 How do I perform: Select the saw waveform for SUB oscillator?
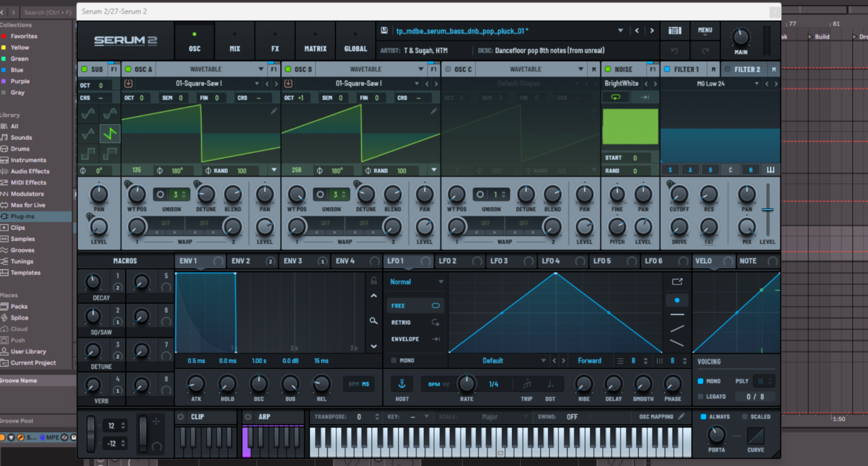110,134
